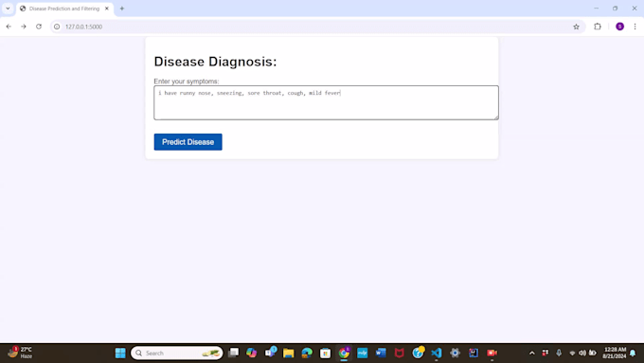The height and width of the screenshot is (363, 644).
Task: Show hidden system tray icons chevron
Action: [532, 353]
